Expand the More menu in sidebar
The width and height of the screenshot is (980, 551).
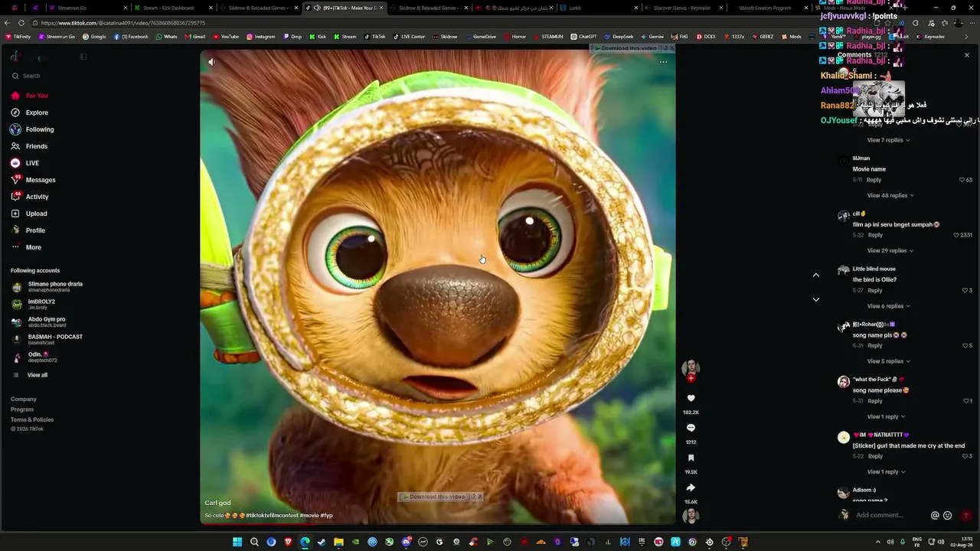pyautogui.click(x=26, y=247)
